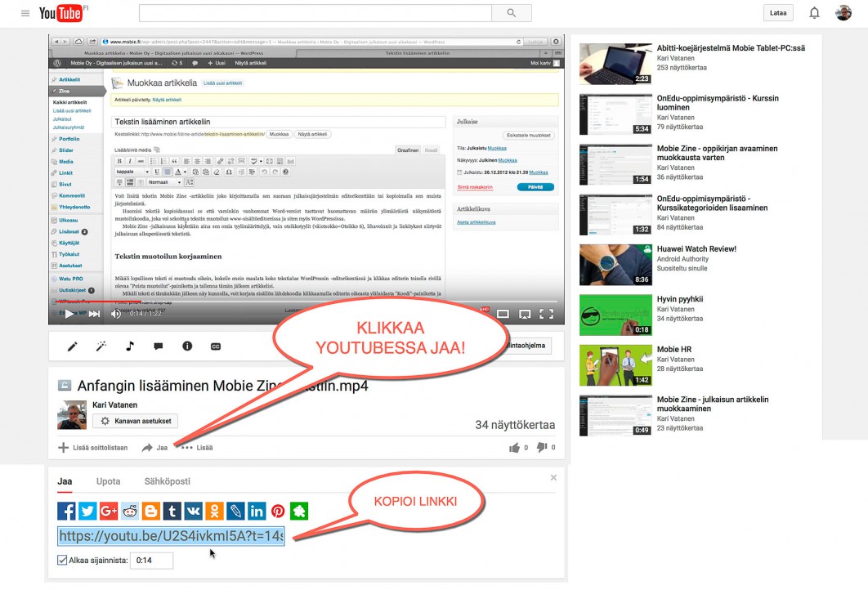Open 'Mobie Zine - oppikirjan avaaminen muokkausta varten' title
The width and height of the screenshot is (868, 590).
717,153
